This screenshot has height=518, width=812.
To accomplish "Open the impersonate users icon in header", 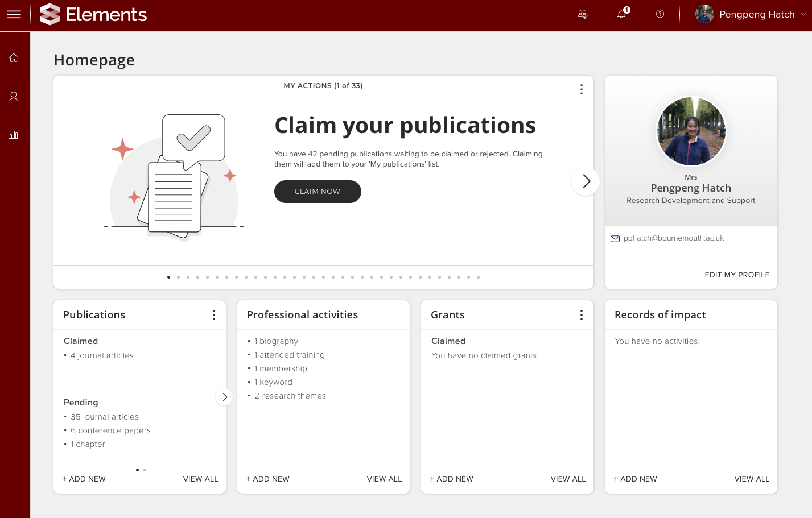I will click(x=583, y=14).
